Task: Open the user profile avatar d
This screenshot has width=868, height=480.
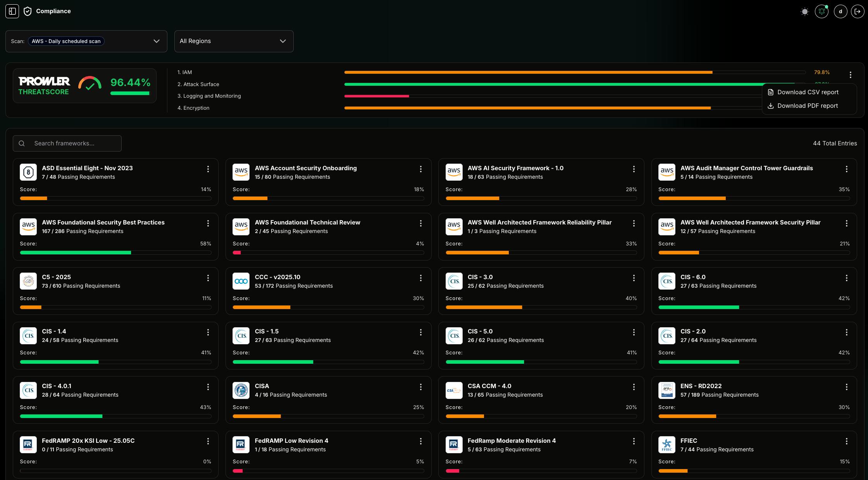Action: [x=840, y=11]
